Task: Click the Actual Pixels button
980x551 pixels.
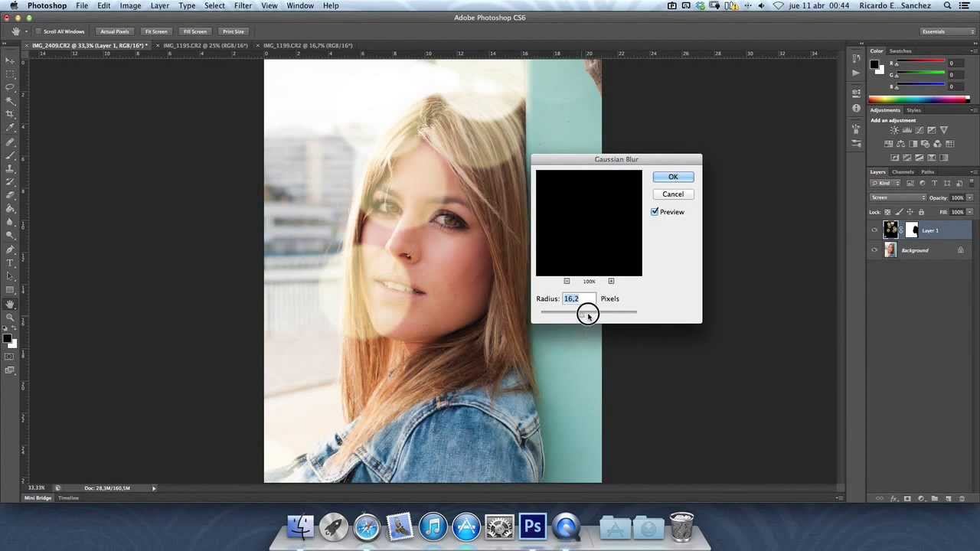Action: pos(115,31)
